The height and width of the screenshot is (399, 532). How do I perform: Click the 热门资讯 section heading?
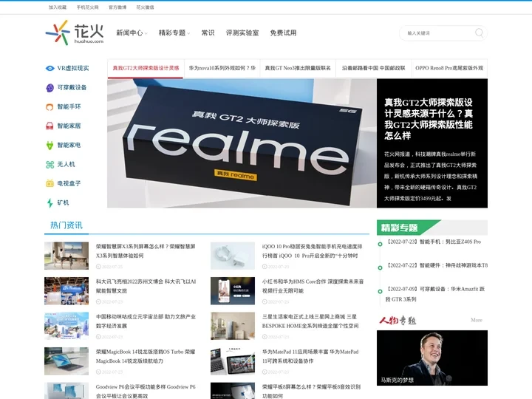(x=66, y=225)
